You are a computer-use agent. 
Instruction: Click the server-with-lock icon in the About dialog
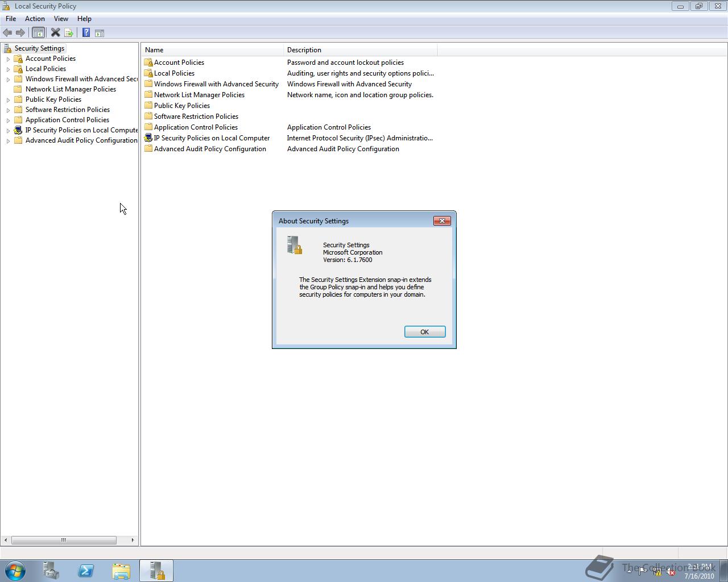[x=295, y=245]
